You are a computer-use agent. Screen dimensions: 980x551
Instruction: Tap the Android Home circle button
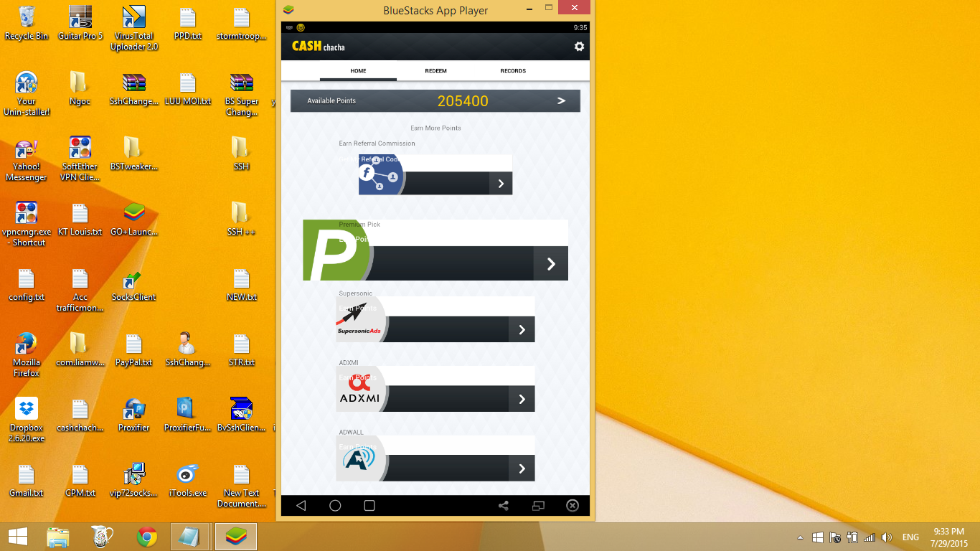pos(335,506)
